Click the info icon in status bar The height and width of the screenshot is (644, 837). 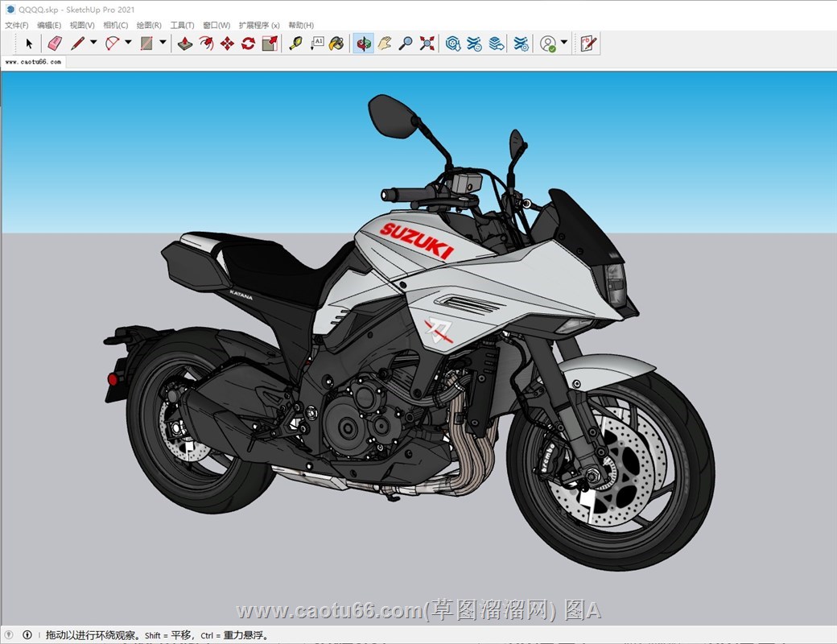point(27,635)
